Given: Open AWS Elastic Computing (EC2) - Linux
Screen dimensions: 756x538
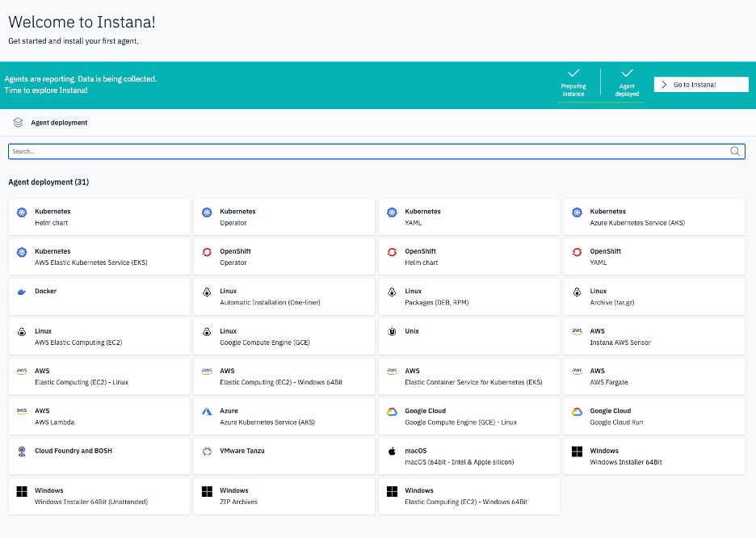Looking at the screenshot, I should [99, 376].
